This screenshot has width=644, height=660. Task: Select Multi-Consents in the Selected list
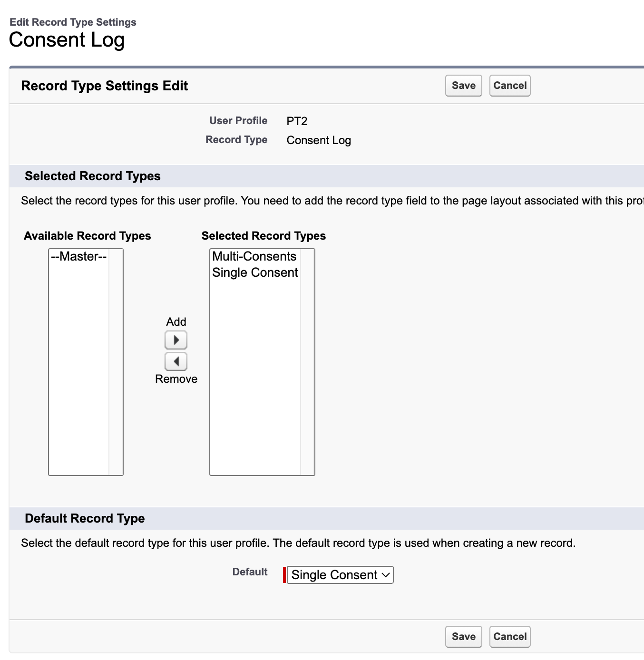tap(254, 257)
